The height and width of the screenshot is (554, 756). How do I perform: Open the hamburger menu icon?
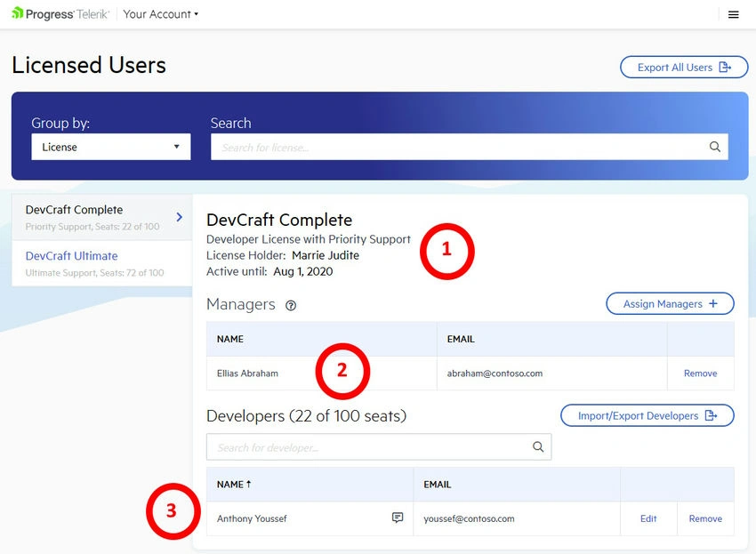point(733,14)
